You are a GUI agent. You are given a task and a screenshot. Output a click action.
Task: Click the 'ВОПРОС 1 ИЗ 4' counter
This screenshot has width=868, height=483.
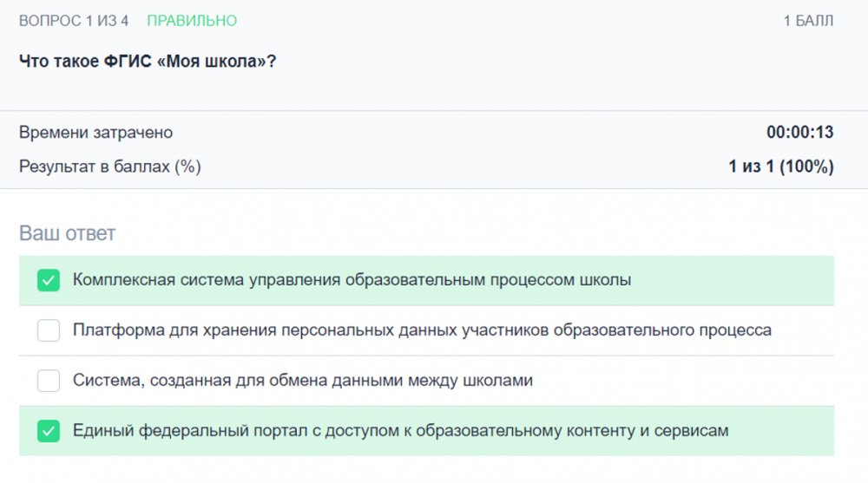point(74,21)
